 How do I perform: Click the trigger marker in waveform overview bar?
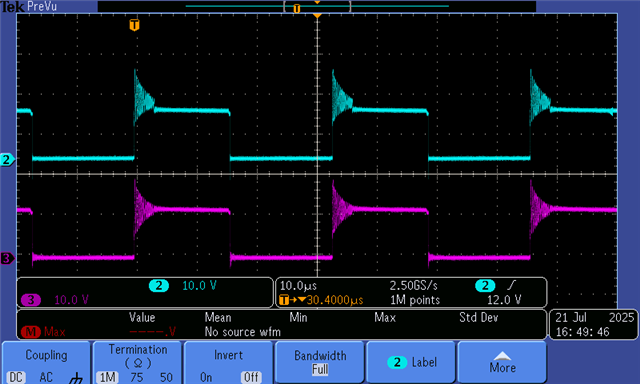coord(297,8)
